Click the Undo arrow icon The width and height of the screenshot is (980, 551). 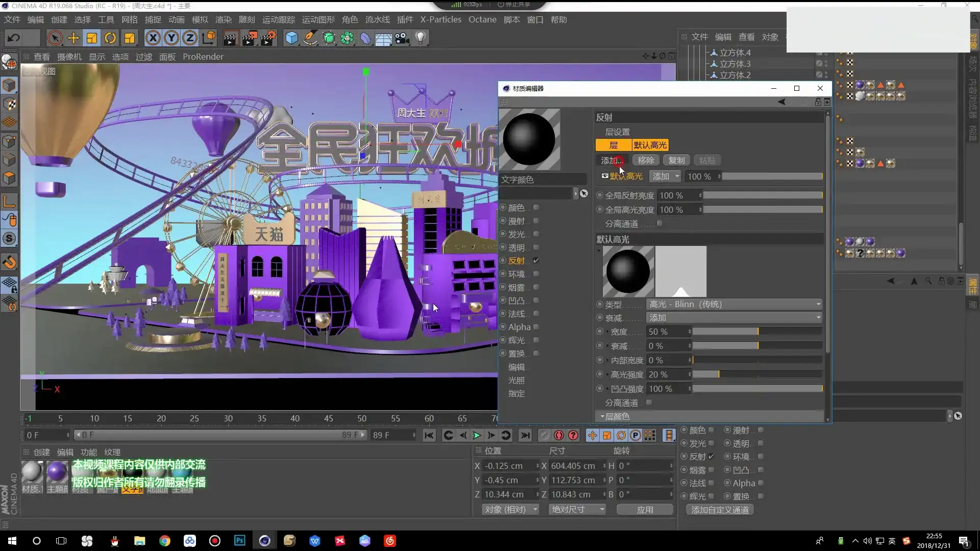pyautogui.click(x=14, y=38)
